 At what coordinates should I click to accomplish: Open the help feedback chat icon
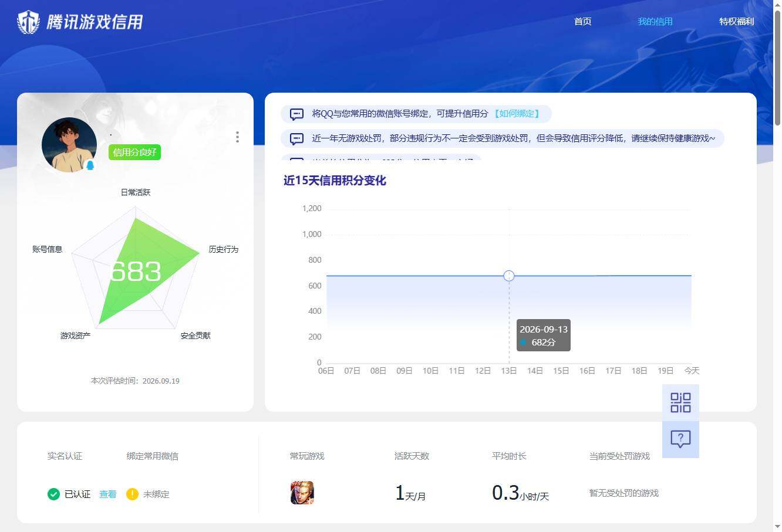click(680, 439)
